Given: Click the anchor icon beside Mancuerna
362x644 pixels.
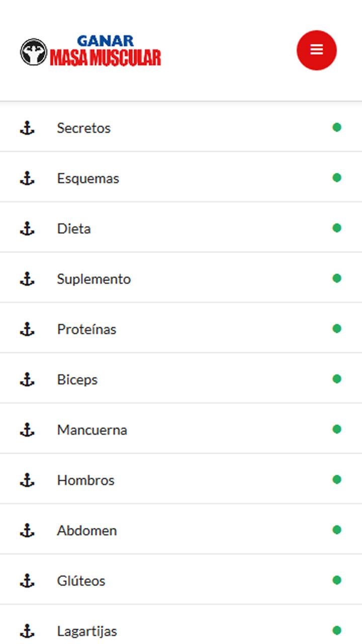Looking at the screenshot, I should point(27,430).
